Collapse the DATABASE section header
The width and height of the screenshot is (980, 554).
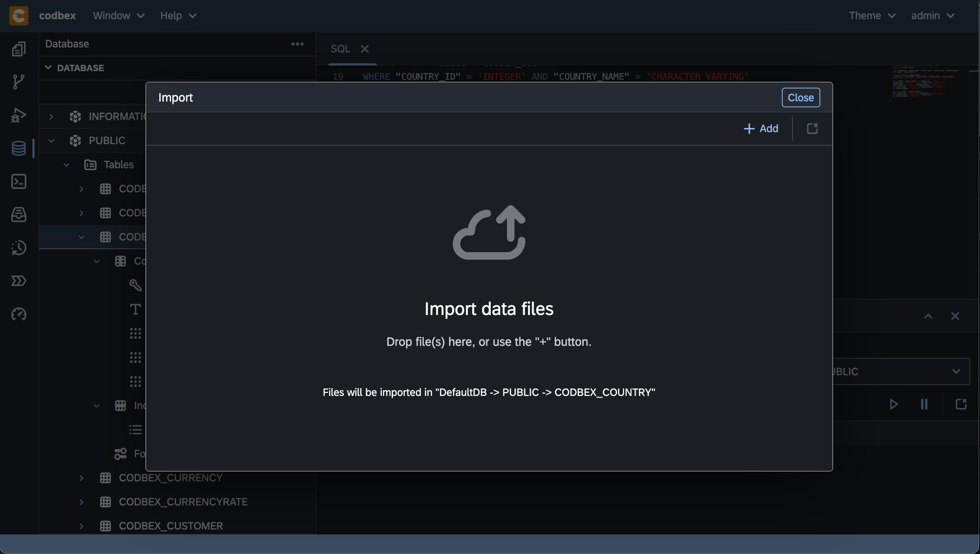(48, 68)
